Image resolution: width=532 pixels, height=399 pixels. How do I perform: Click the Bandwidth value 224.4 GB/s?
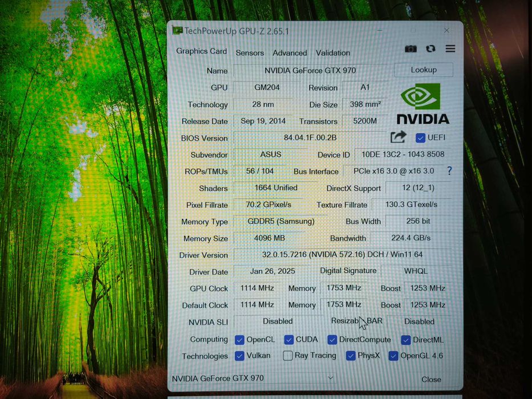411,238
